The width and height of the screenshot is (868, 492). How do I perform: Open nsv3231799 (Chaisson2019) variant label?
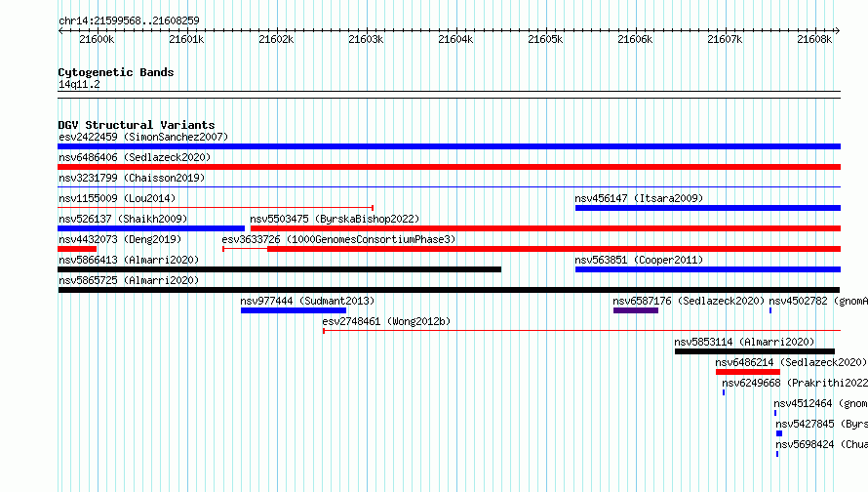click(x=132, y=178)
